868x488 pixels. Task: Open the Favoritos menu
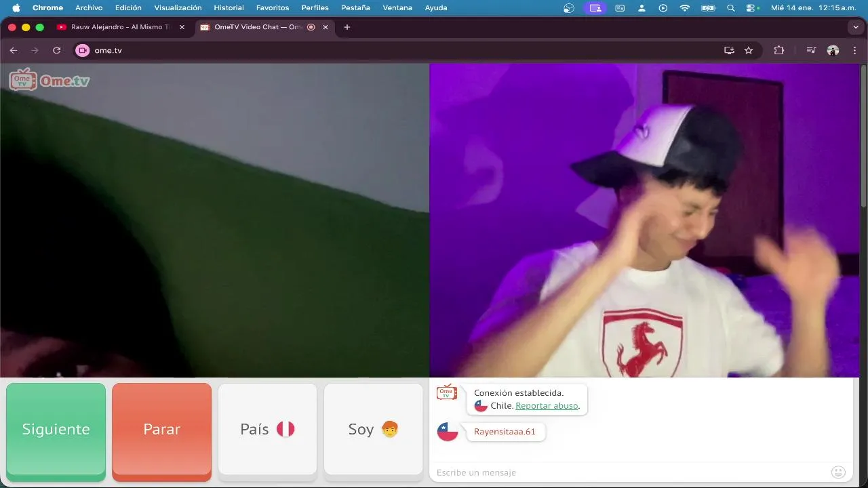click(273, 8)
